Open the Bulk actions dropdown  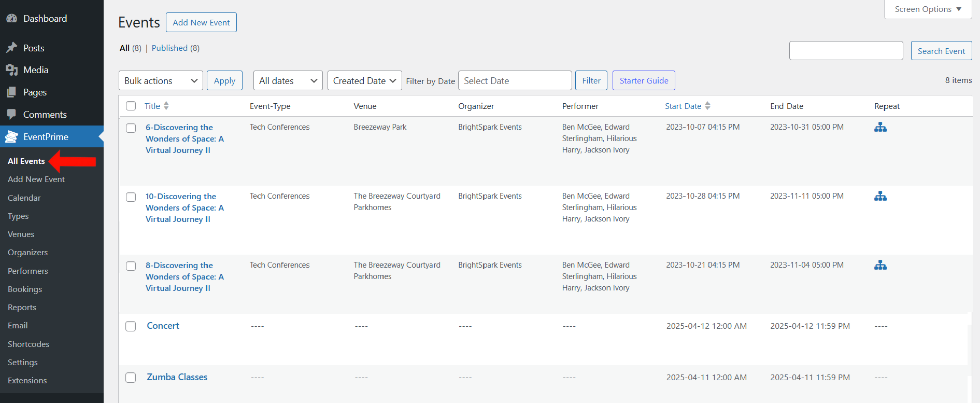tap(161, 80)
